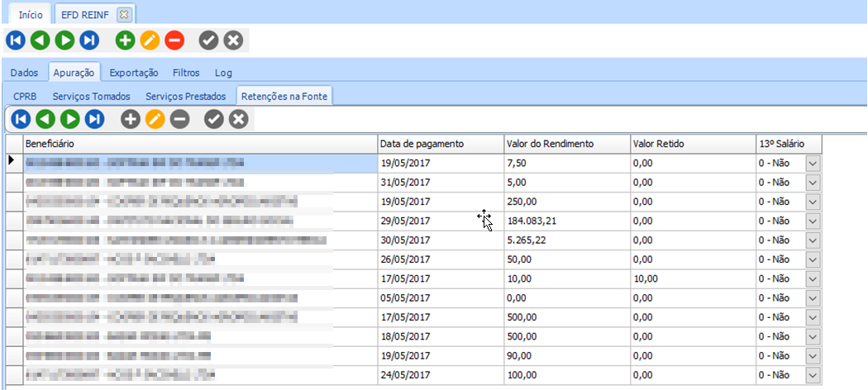Go to next row in grid toolbar

pos(69,119)
